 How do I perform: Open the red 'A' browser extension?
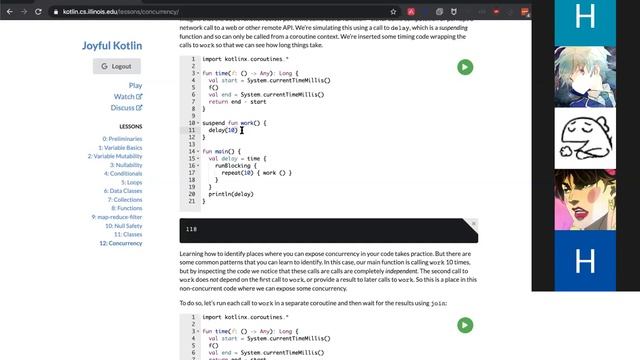click(411, 12)
